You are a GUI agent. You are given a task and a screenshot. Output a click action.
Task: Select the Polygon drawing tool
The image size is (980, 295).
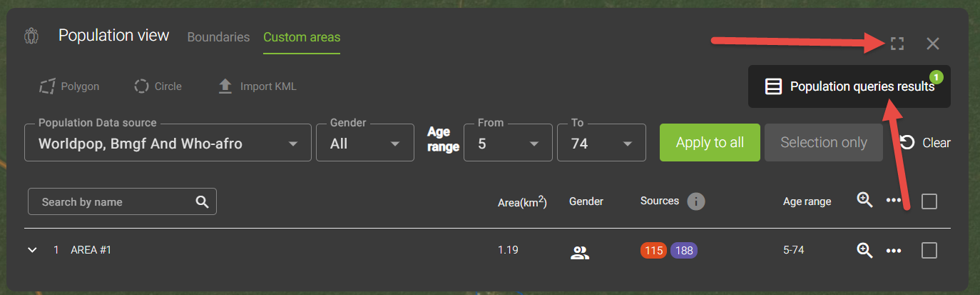coord(69,86)
